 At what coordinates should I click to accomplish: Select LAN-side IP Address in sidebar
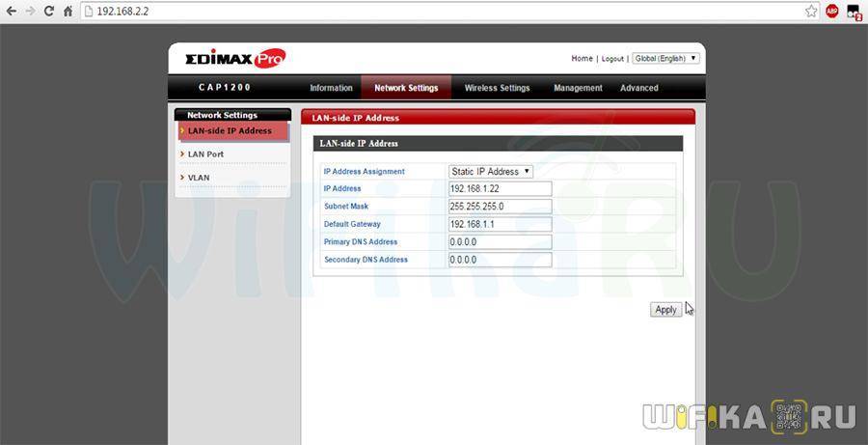233,131
